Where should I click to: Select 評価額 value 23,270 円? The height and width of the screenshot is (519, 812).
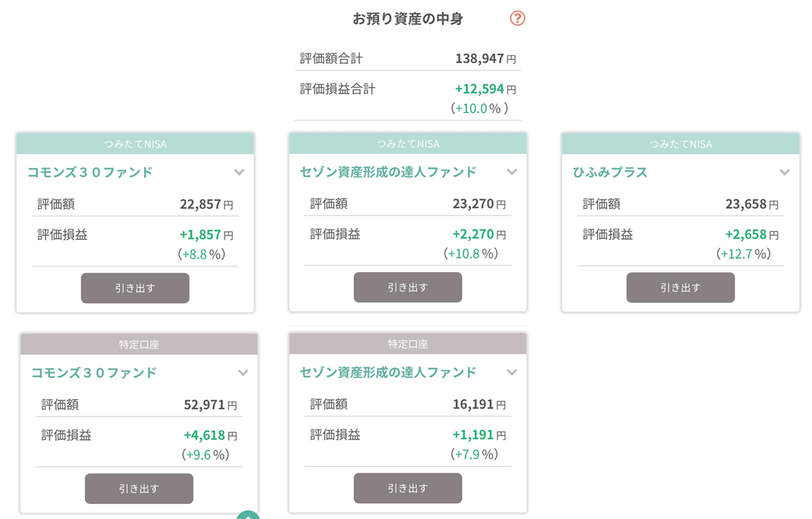click(x=479, y=204)
